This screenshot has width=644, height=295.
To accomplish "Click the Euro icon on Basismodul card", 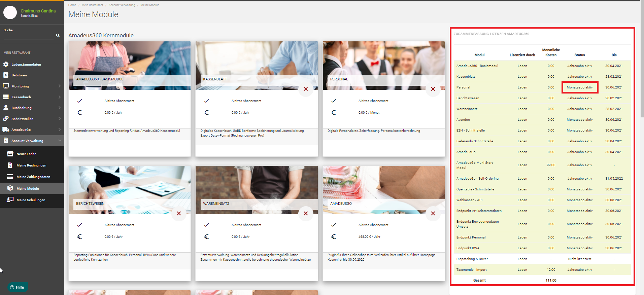I will click(79, 113).
